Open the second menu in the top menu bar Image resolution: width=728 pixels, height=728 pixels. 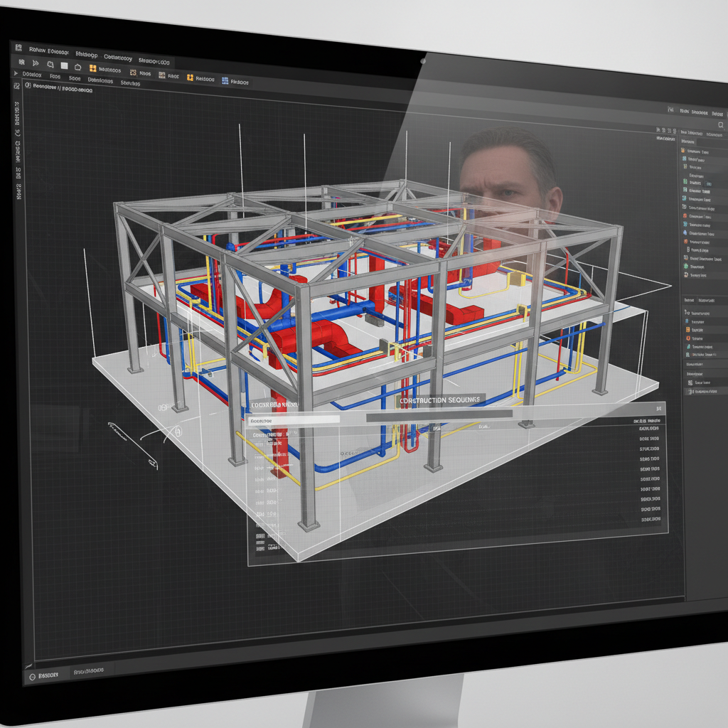pyautogui.click(x=86, y=54)
